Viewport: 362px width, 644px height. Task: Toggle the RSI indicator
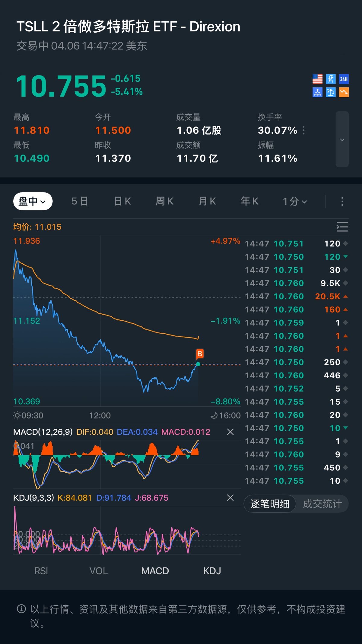(41, 571)
